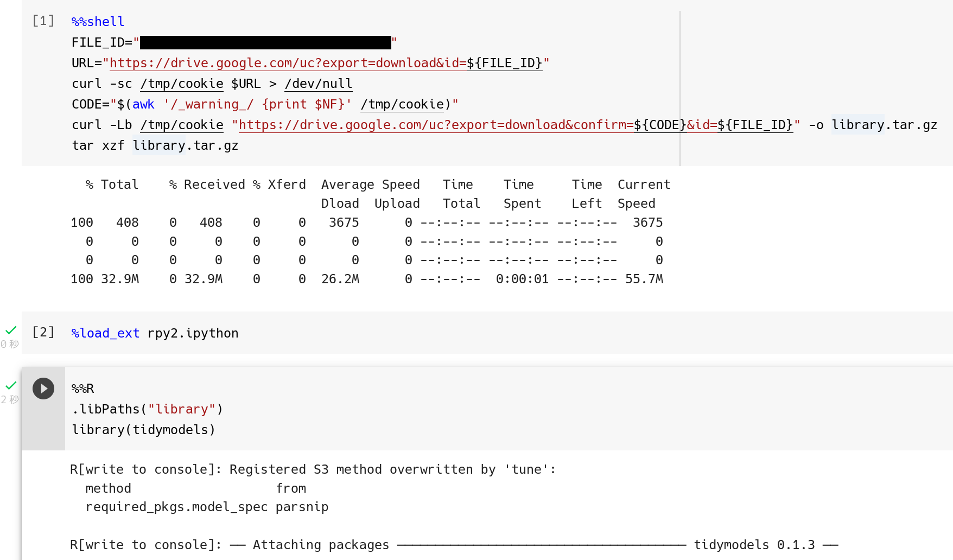953x560 pixels.
Task: Click the library(tidymodels) code line
Action: (x=144, y=430)
